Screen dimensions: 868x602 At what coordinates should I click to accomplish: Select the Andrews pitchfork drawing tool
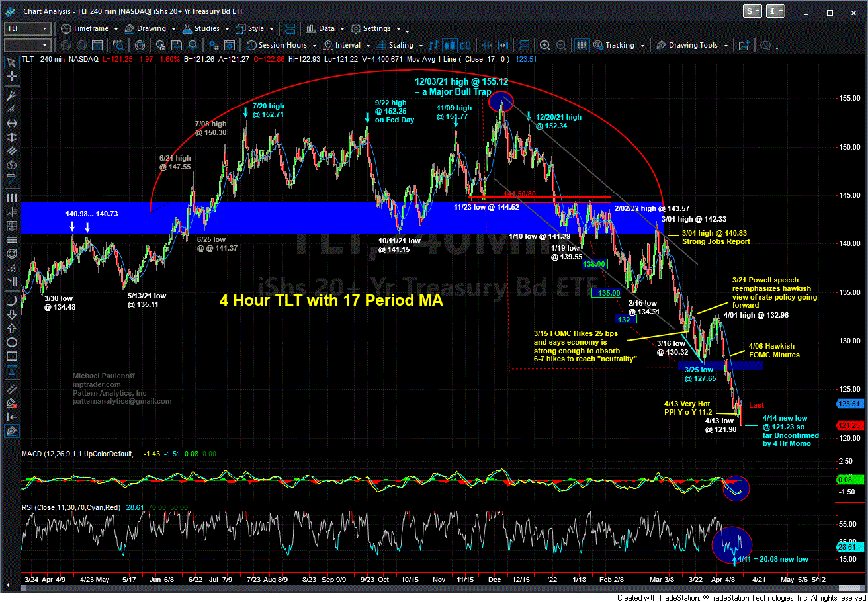point(11,95)
